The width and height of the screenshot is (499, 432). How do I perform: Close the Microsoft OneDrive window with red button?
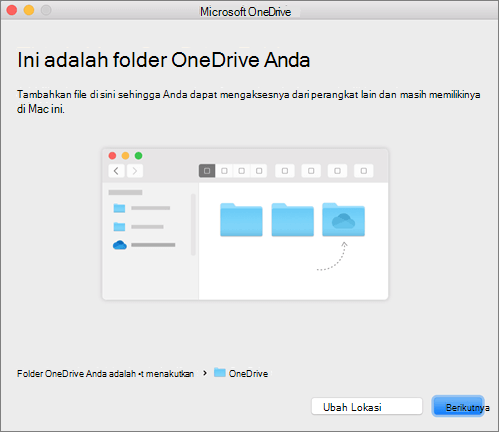coord(12,10)
